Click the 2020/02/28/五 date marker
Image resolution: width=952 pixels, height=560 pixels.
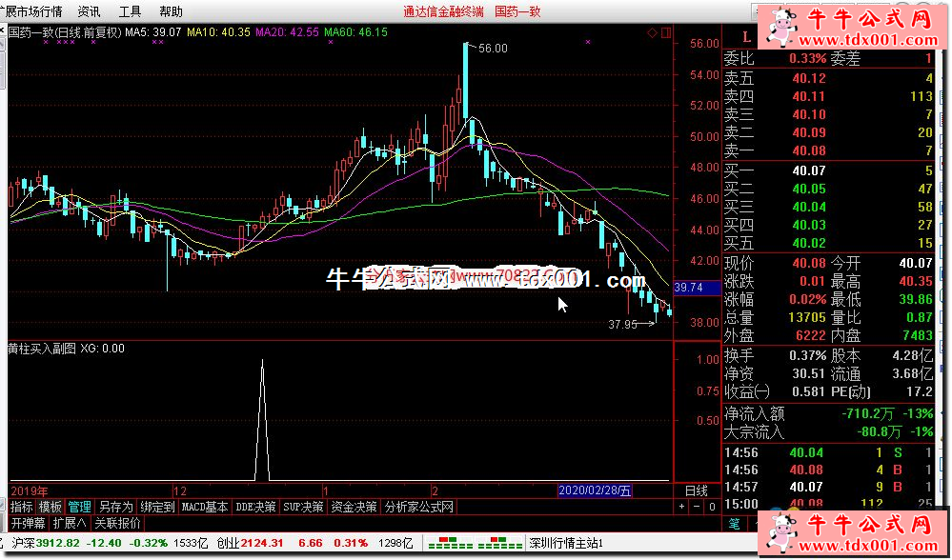pos(595,490)
